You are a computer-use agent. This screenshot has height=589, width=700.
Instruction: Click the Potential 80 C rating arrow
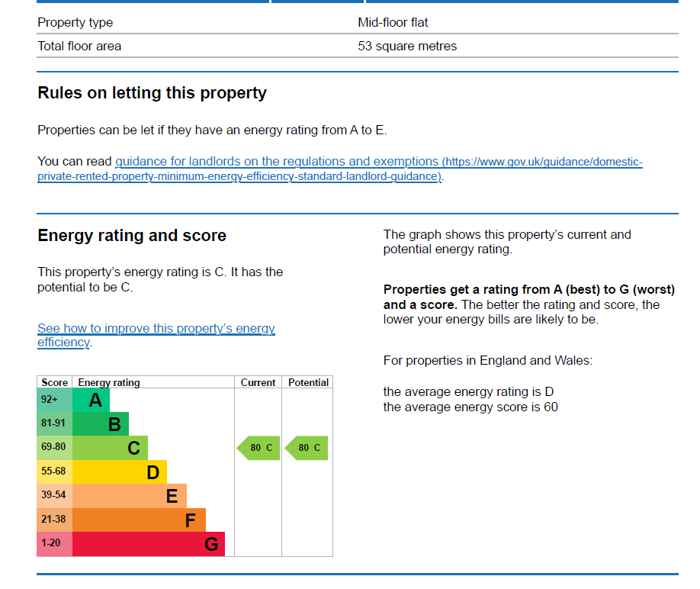coord(307,448)
